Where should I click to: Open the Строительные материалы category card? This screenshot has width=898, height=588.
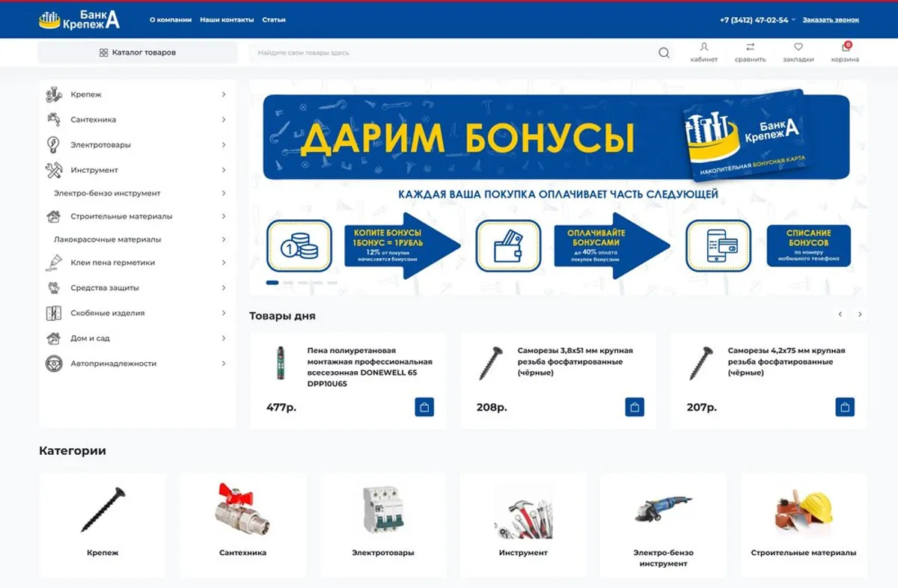[804, 525]
